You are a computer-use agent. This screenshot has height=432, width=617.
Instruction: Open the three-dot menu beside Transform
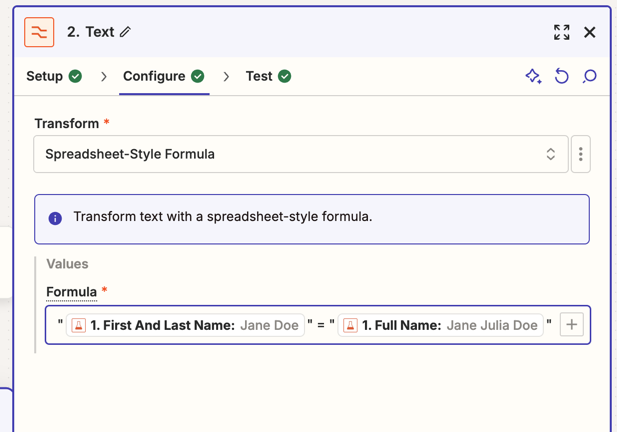click(x=581, y=154)
